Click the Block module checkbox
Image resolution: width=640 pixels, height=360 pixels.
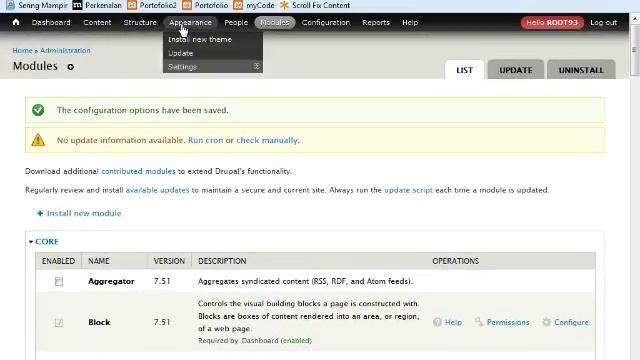click(59, 322)
